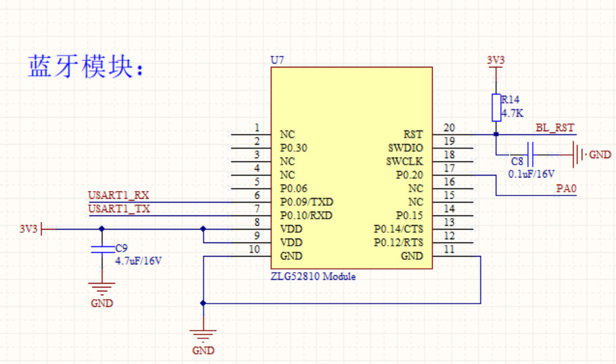Select pin name P0.15
Image resolution: width=616 pixels, height=364 pixels.
[409, 215]
